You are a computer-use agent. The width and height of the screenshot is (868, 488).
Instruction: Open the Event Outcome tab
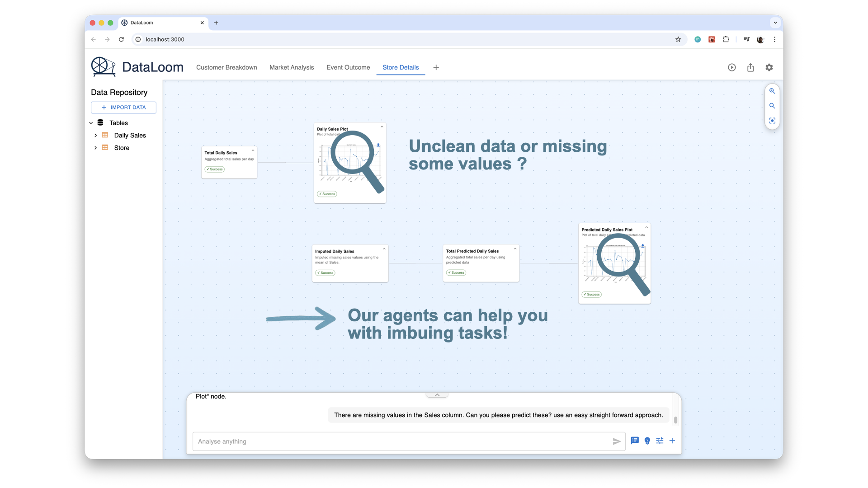pos(348,67)
